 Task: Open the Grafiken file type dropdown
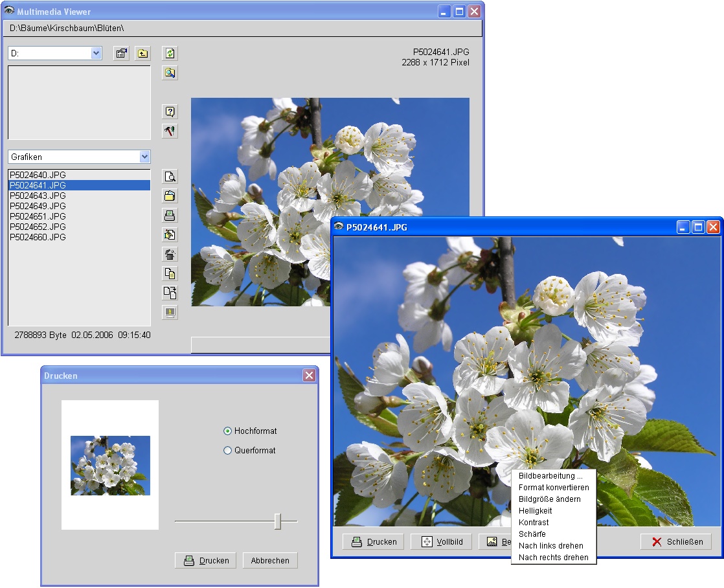[144, 157]
